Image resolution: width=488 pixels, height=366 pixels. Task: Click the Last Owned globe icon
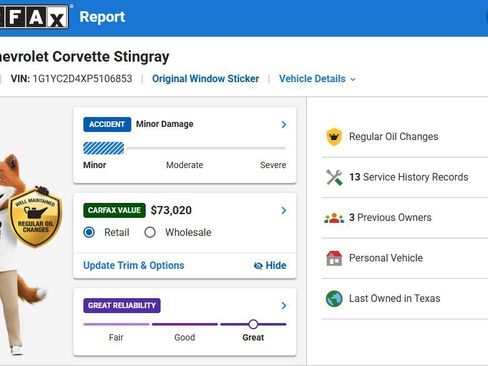coord(334,298)
